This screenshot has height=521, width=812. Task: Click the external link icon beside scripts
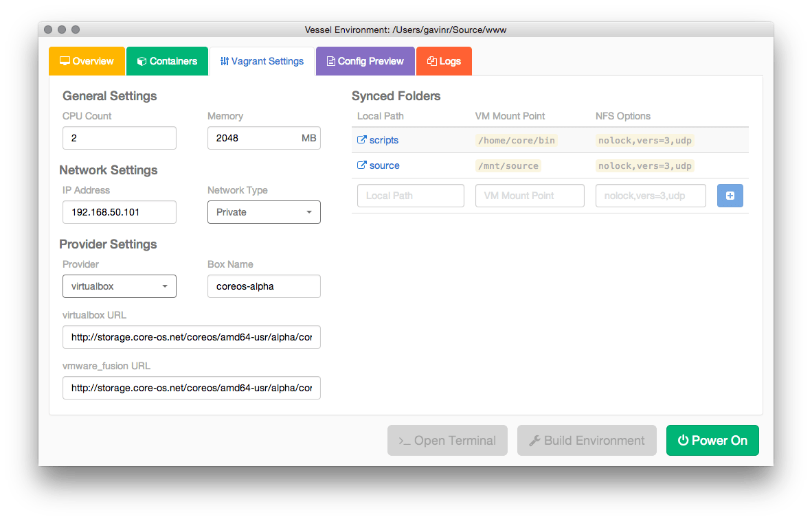pyautogui.click(x=361, y=140)
